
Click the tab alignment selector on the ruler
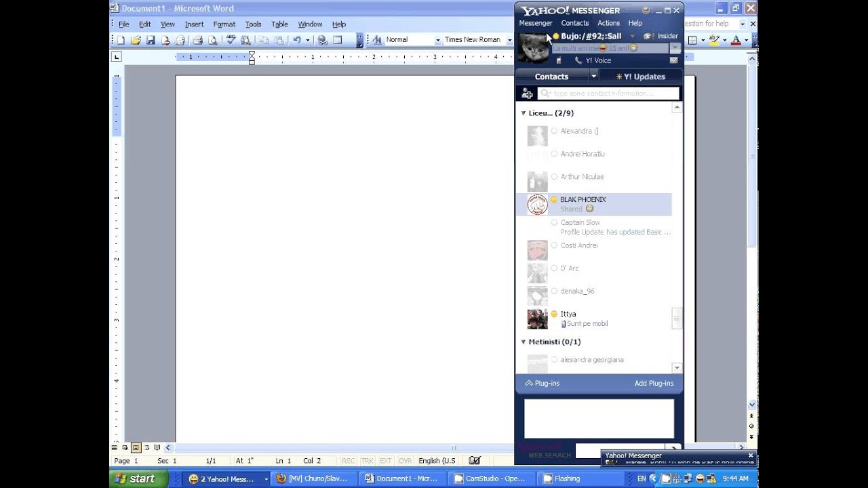point(116,58)
